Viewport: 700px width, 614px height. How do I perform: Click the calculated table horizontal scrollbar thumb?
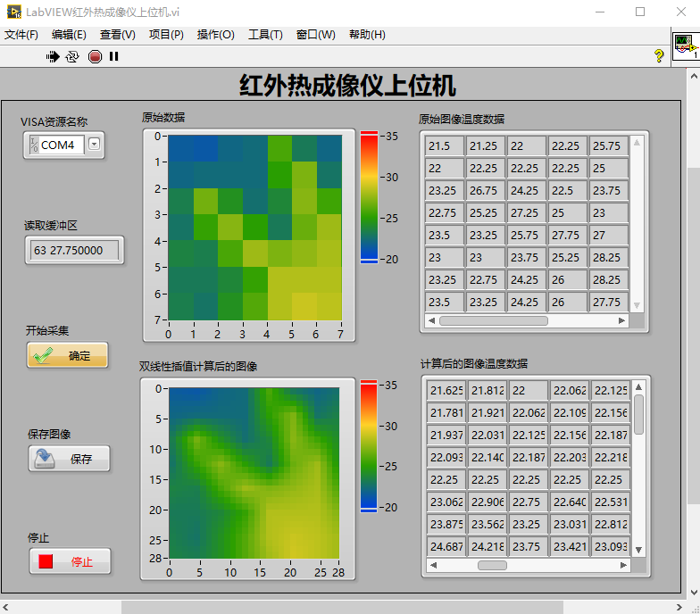[x=493, y=566]
